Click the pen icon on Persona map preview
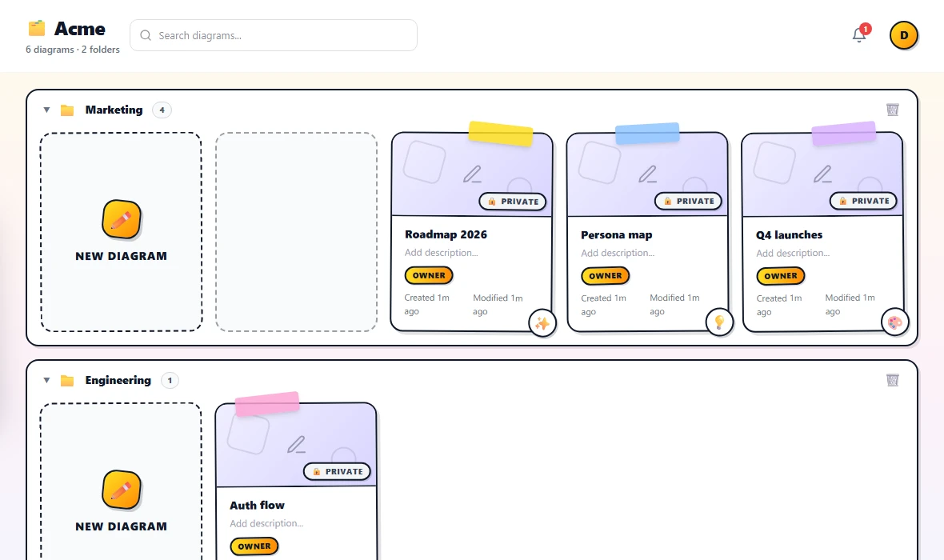 (x=648, y=174)
